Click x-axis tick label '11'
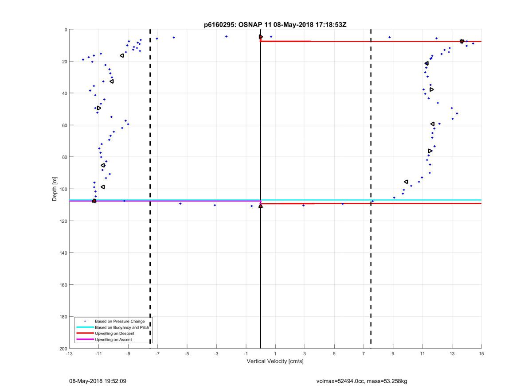532x392 pixels. pos(422,354)
